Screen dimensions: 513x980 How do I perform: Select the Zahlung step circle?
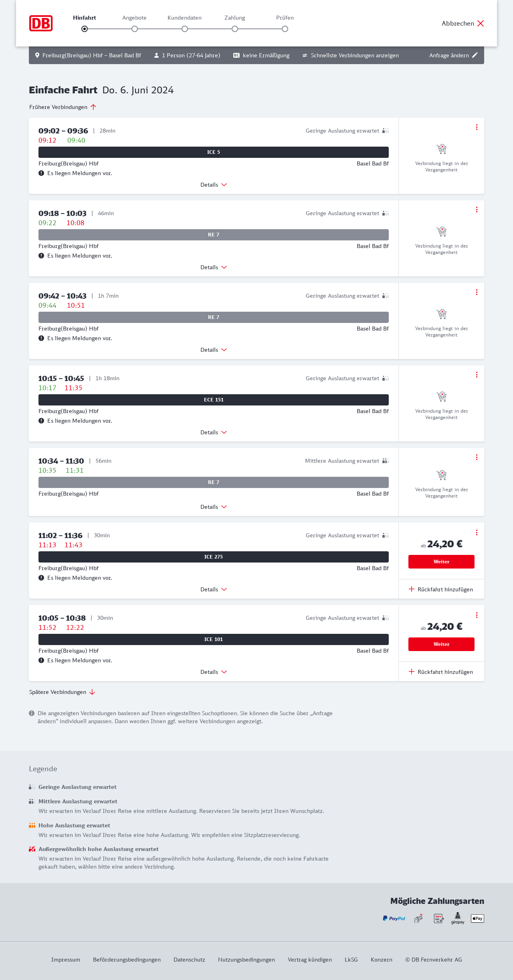(235, 29)
